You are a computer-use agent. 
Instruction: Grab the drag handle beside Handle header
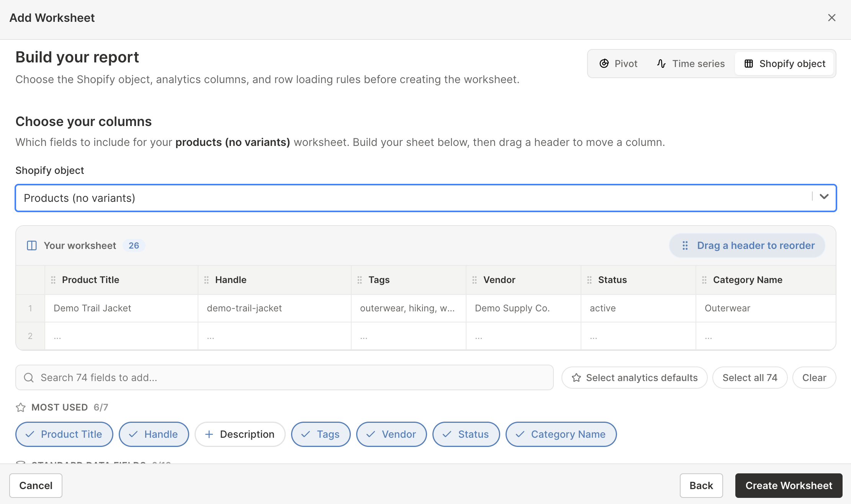pyautogui.click(x=206, y=280)
